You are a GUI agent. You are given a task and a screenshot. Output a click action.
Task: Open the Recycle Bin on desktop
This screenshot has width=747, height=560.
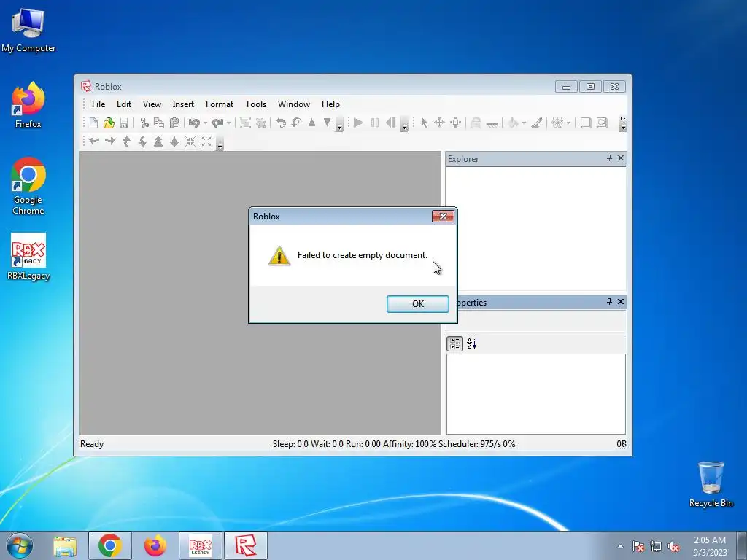tap(711, 484)
